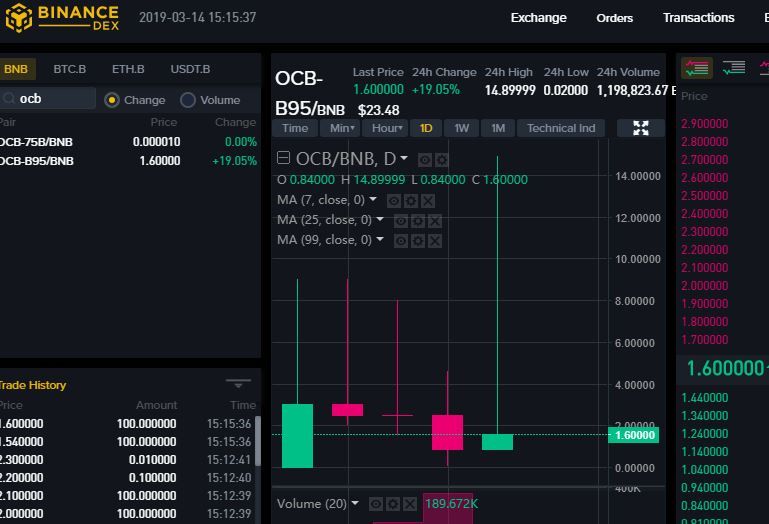Open the Technical Ind button
Image resolution: width=769 pixels, height=524 pixels.
pyautogui.click(x=561, y=128)
